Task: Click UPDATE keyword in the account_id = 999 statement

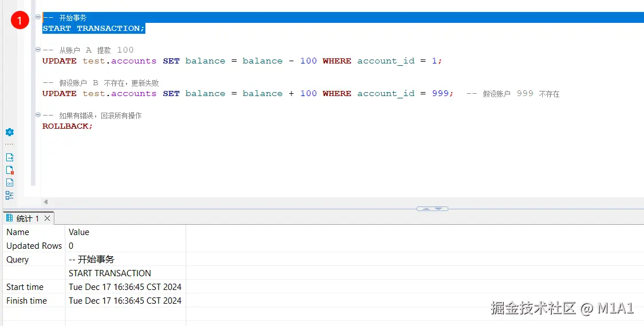Action: (x=60, y=93)
